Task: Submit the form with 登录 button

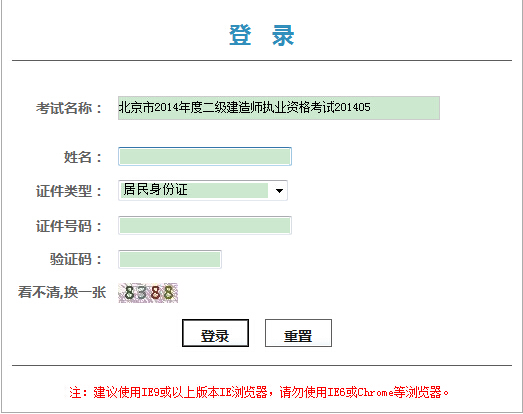Action: click(x=215, y=333)
